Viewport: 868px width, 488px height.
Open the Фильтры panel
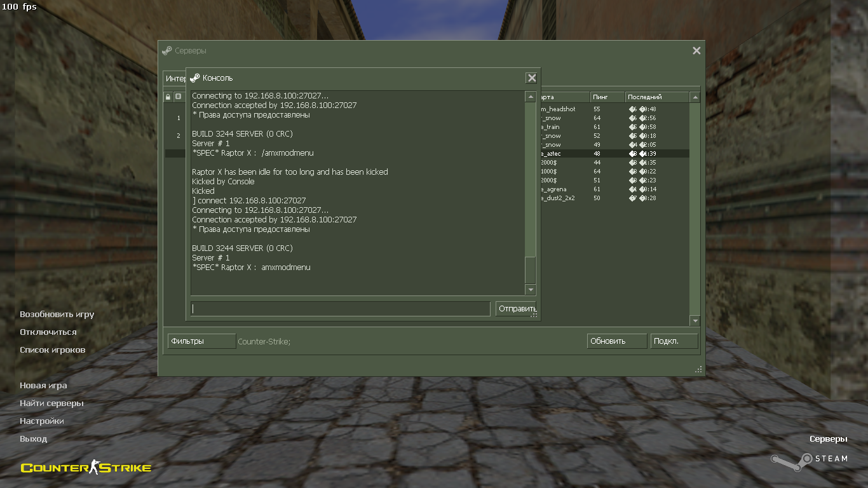[201, 341]
